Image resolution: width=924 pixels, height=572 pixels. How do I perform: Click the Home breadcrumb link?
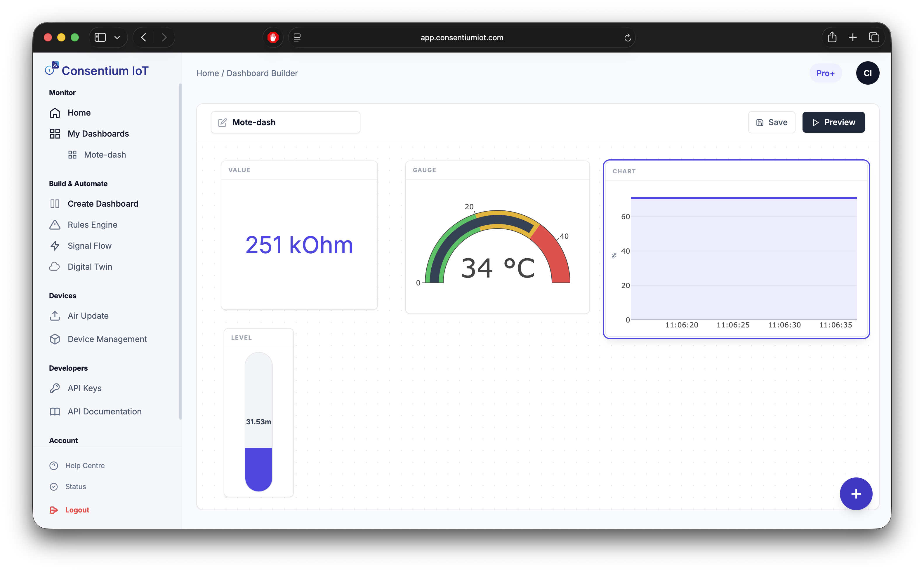point(207,73)
